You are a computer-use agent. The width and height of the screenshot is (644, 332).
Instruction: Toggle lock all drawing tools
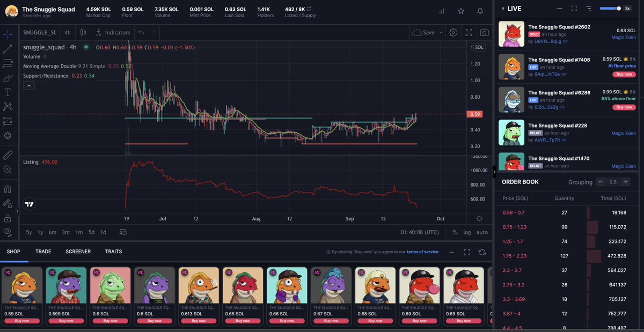coord(8,218)
